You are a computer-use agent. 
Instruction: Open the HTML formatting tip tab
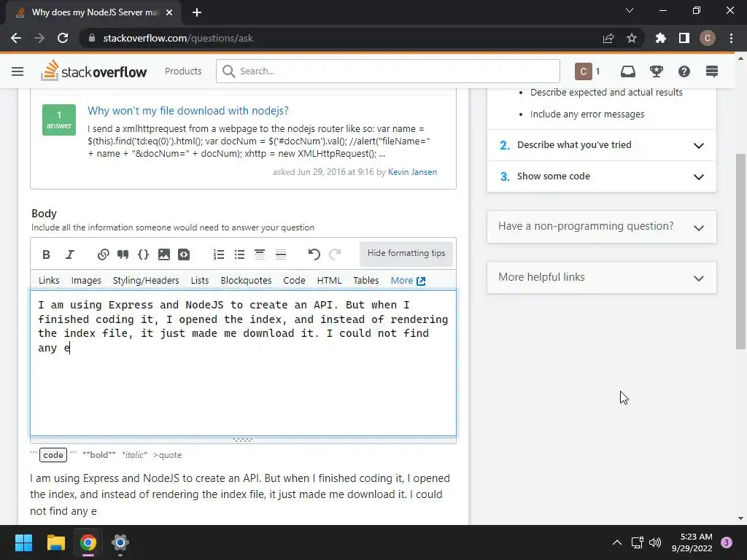tap(329, 281)
